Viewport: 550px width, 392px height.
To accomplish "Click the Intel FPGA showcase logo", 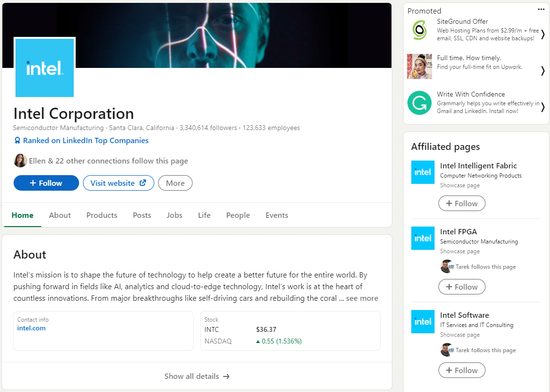I will pyautogui.click(x=422, y=238).
